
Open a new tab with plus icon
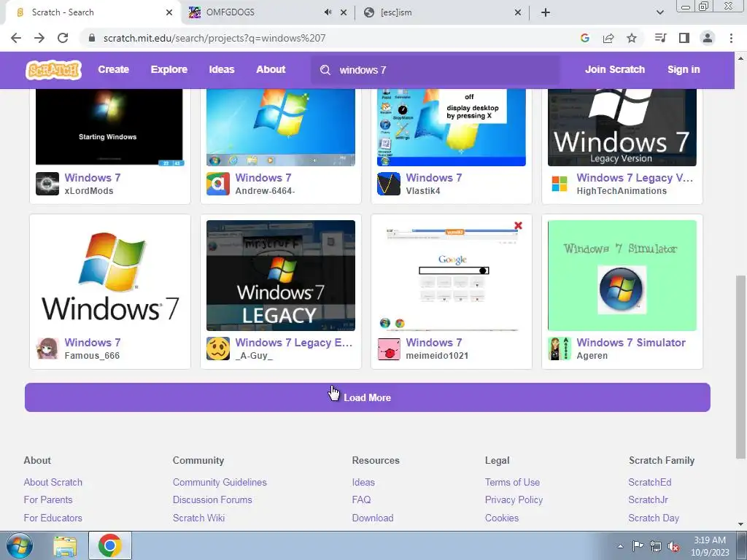(546, 12)
